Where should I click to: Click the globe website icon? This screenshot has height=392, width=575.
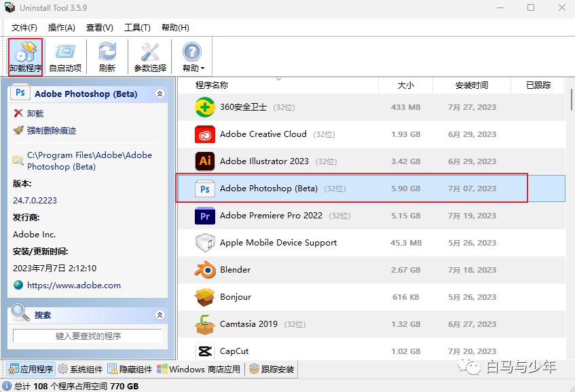[18, 285]
